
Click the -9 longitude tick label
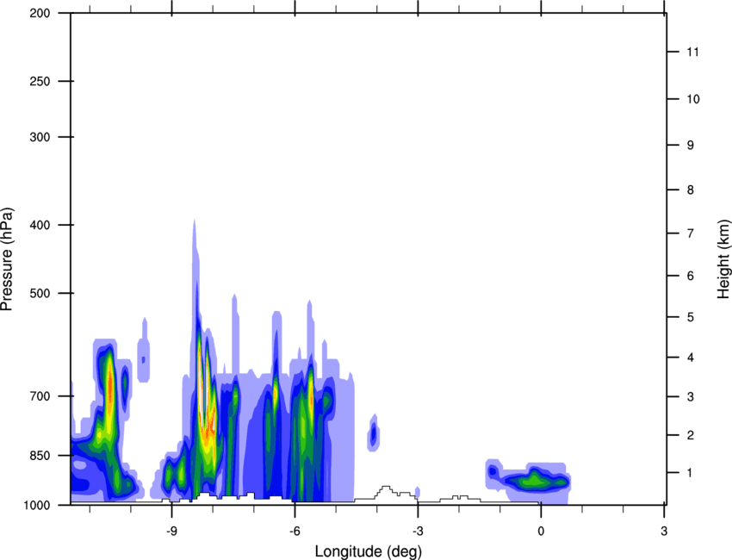[171, 531]
